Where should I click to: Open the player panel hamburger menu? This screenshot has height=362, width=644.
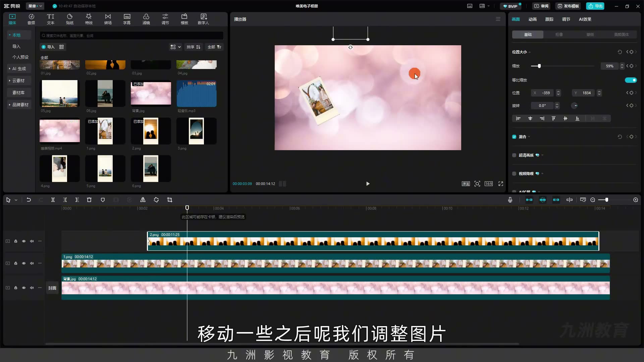tap(498, 19)
